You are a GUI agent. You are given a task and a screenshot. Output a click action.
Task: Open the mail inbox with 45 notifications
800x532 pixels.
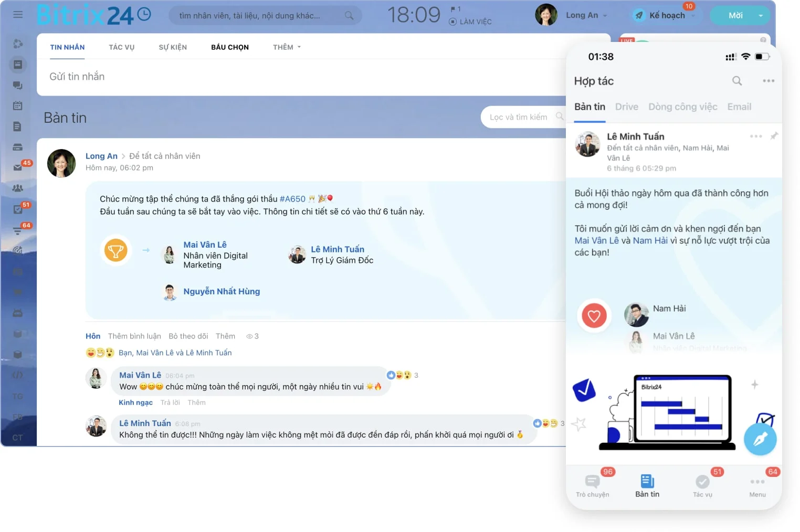tap(18, 168)
